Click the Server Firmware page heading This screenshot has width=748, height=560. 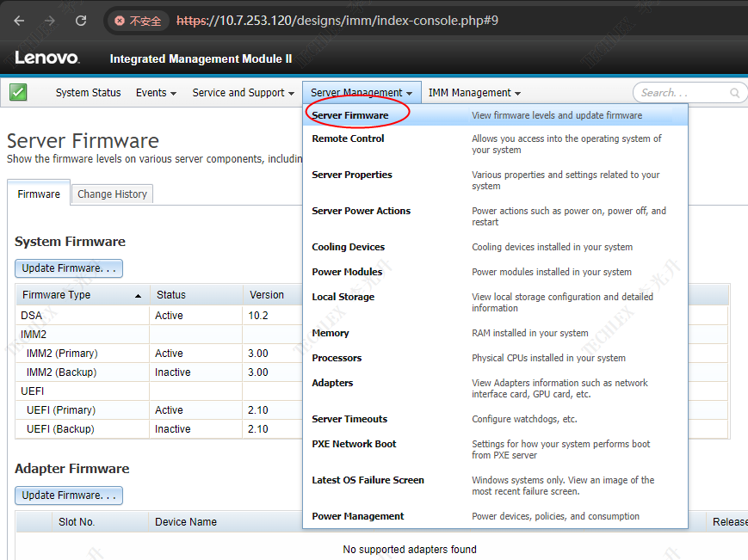(x=83, y=141)
